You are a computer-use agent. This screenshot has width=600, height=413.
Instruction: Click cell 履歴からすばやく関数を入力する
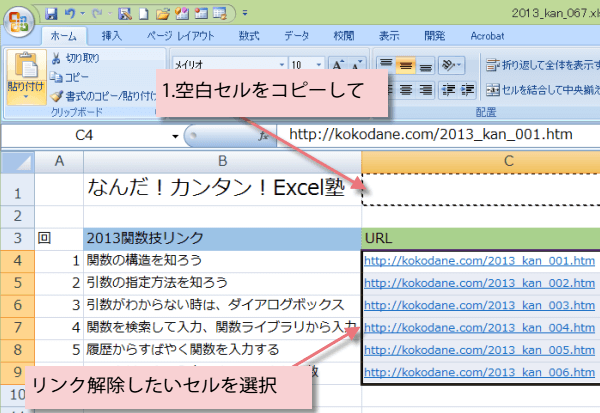click(x=222, y=349)
